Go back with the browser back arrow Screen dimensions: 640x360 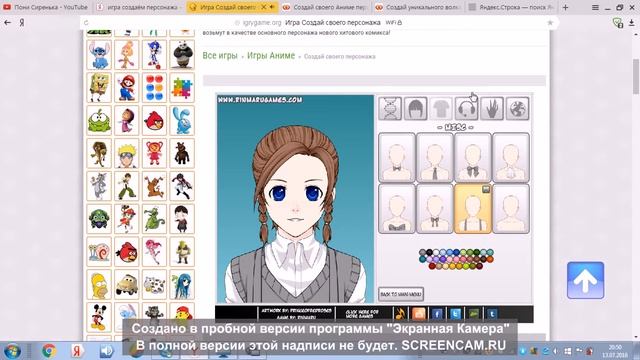(7, 22)
